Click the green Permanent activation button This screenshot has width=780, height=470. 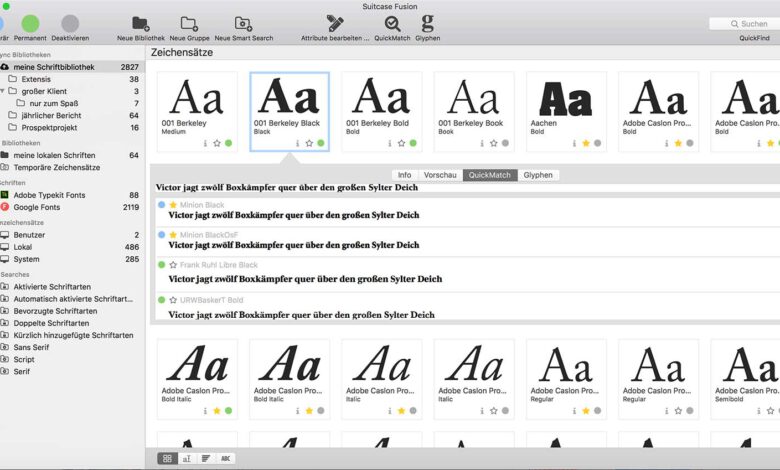[31, 24]
